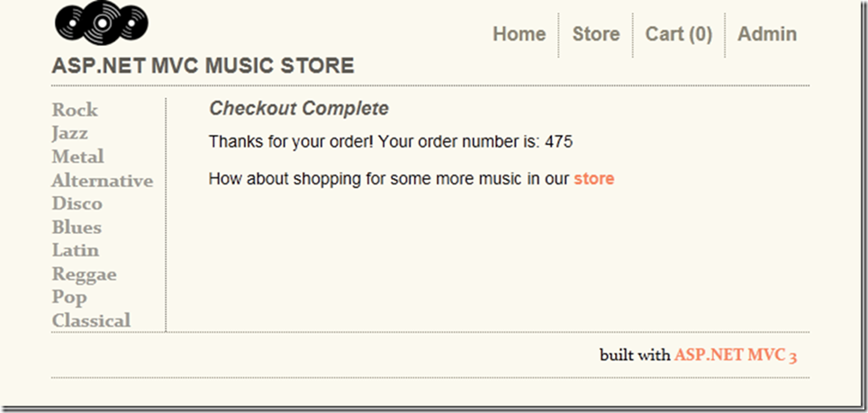The height and width of the screenshot is (413, 868).
Task: Open the Latin genre
Action: pos(76,250)
